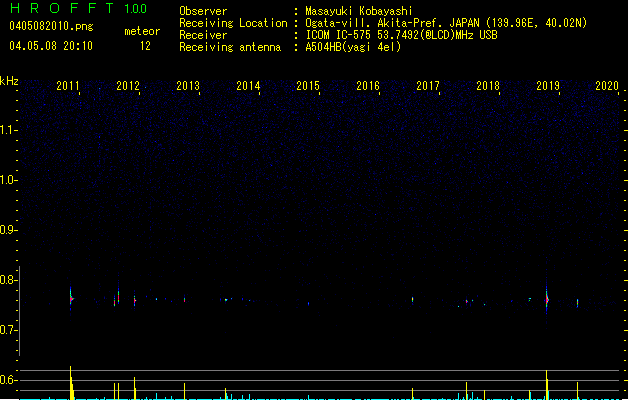Click the 0.9 kHz frequency tick label
The image size is (629, 400).
(8, 230)
